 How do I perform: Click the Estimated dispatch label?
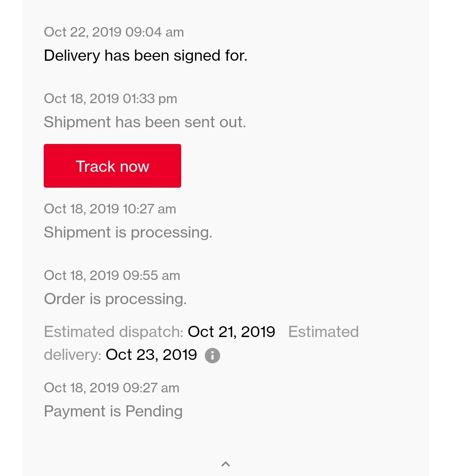coord(114,332)
